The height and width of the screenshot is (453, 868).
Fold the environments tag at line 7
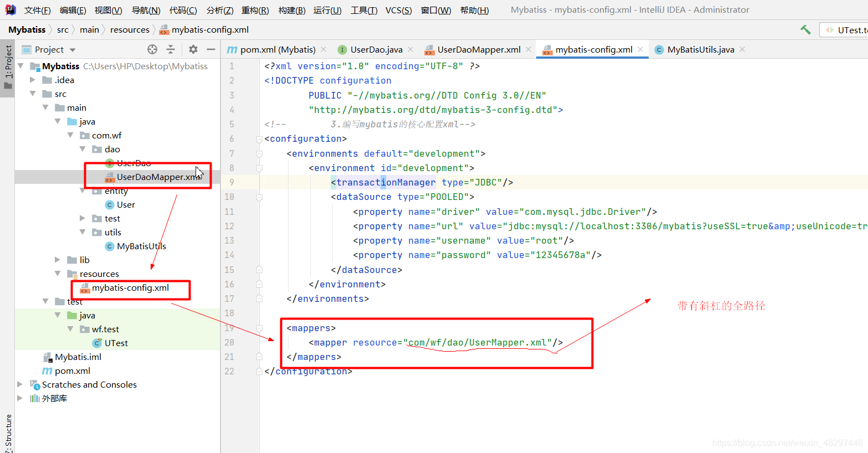[259, 153]
